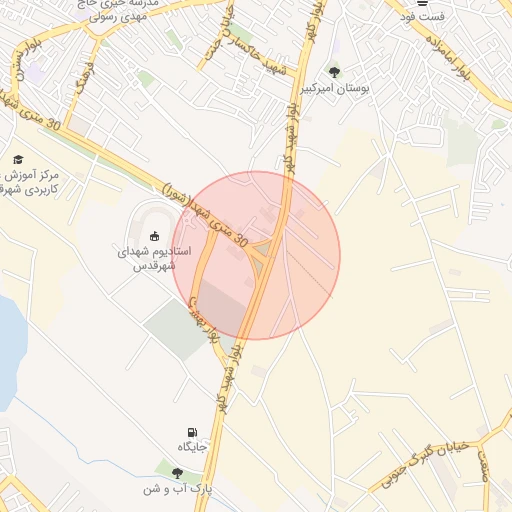The width and height of the screenshot is (512, 512).
Task: Select the پارک آب و شن label
Action: (178, 489)
